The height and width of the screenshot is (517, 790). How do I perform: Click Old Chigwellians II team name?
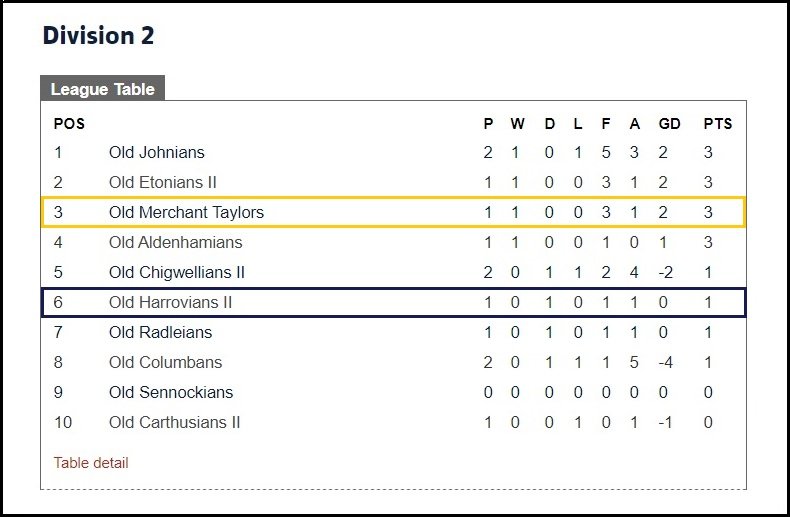tap(176, 272)
